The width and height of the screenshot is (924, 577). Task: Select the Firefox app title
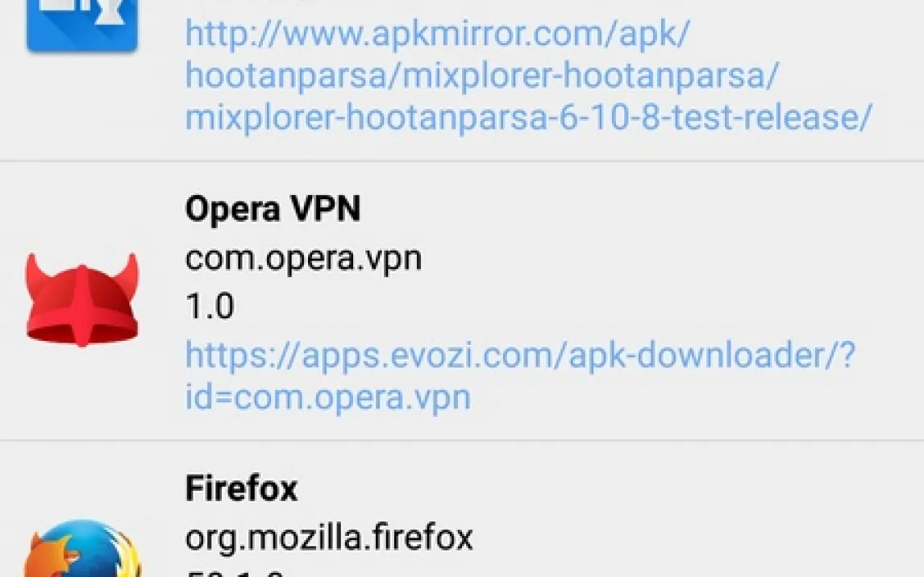(242, 488)
